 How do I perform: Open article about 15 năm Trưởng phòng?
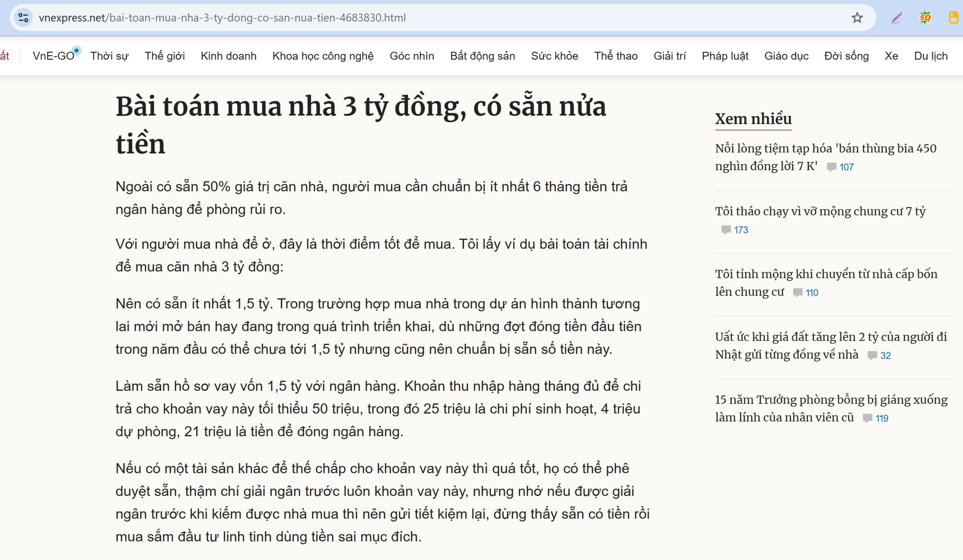[831, 399]
